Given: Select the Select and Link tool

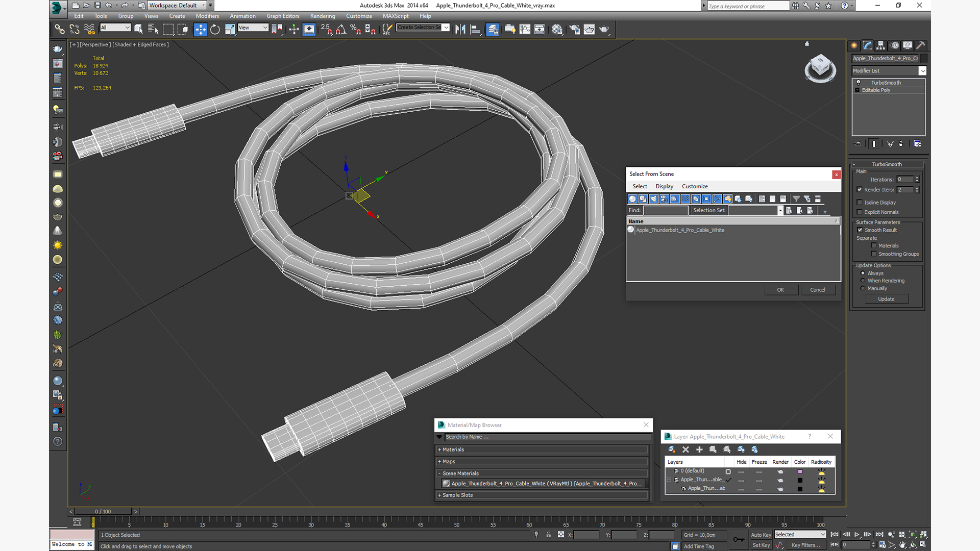Looking at the screenshot, I should tap(60, 29).
